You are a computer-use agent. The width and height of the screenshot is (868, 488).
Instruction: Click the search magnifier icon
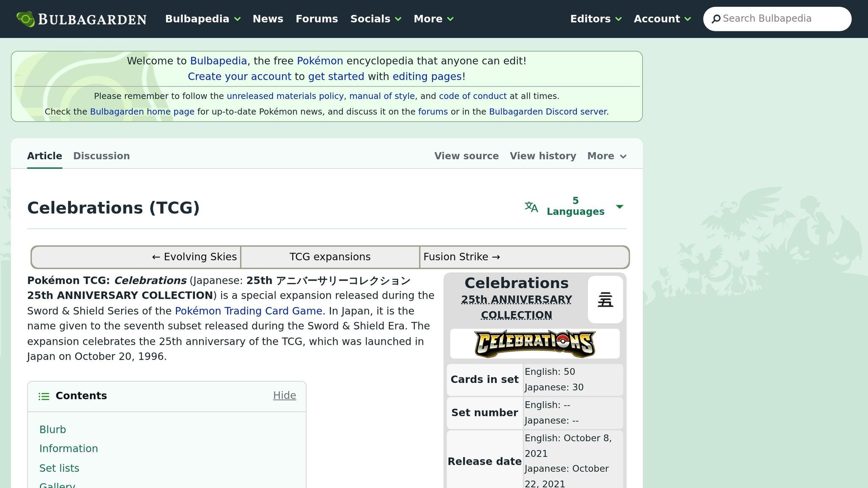[x=716, y=19]
